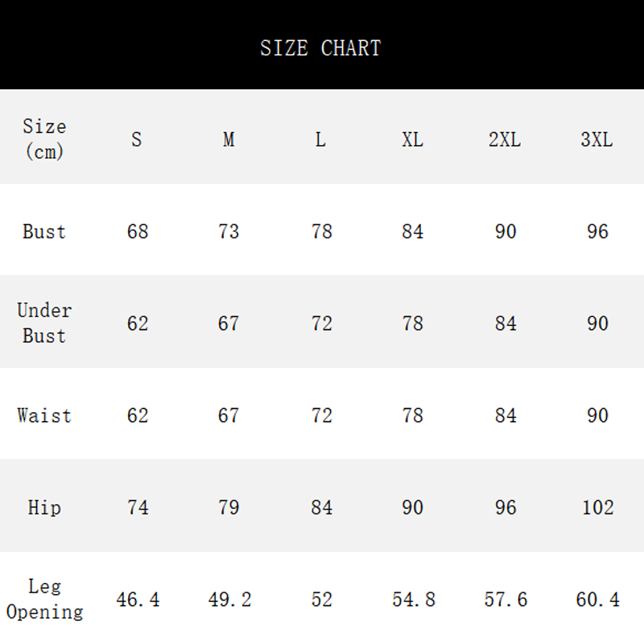The height and width of the screenshot is (644, 644).
Task: Click the SIZE CHART title banner
Action: click(x=320, y=48)
